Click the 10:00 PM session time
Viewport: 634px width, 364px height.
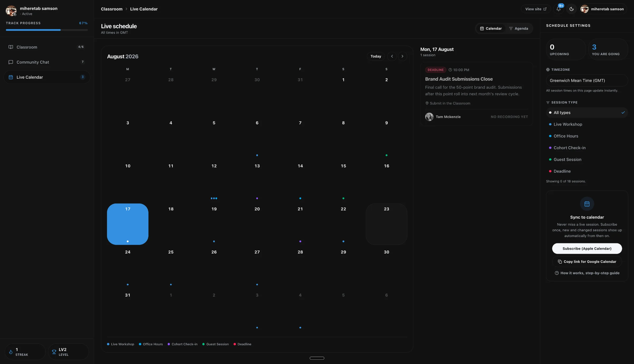click(459, 70)
